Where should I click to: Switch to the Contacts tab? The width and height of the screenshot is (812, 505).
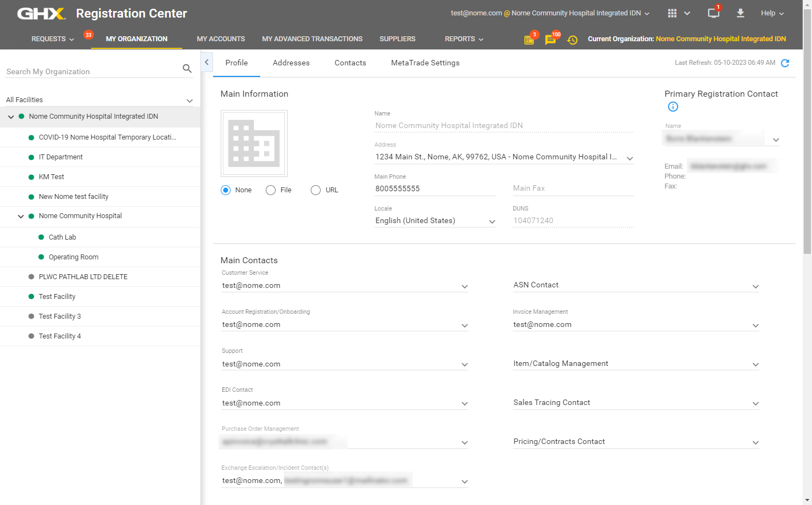[x=350, y=63]
